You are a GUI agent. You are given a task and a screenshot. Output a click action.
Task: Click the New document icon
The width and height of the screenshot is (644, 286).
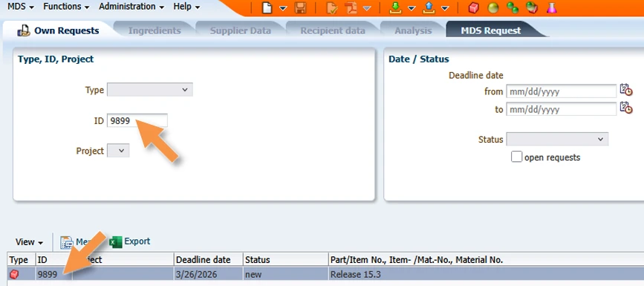(267, 8)
